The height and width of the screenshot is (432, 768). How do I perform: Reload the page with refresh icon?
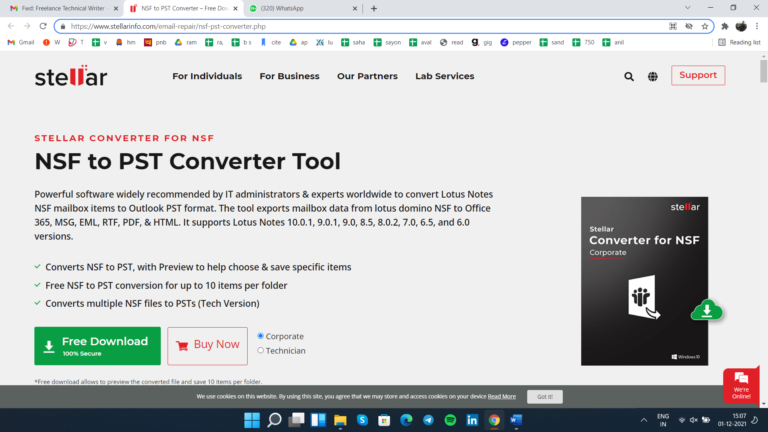point(43,26)
